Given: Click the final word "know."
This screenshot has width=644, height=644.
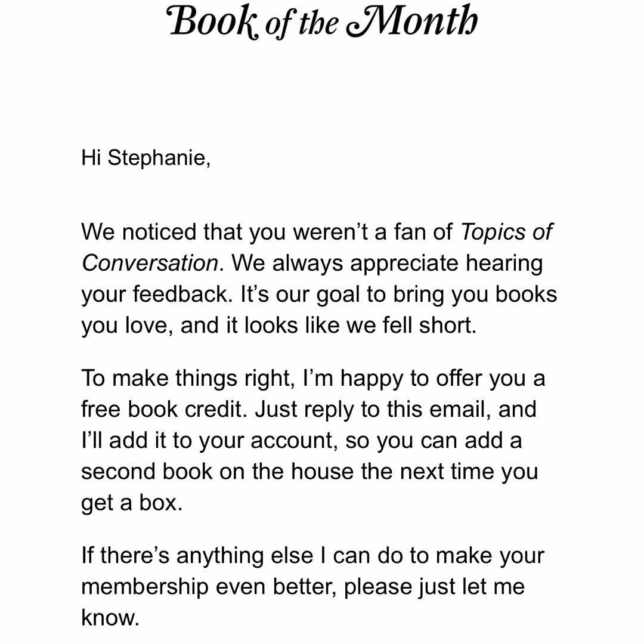Looking at the screenshot, I should tap(110, 617).
